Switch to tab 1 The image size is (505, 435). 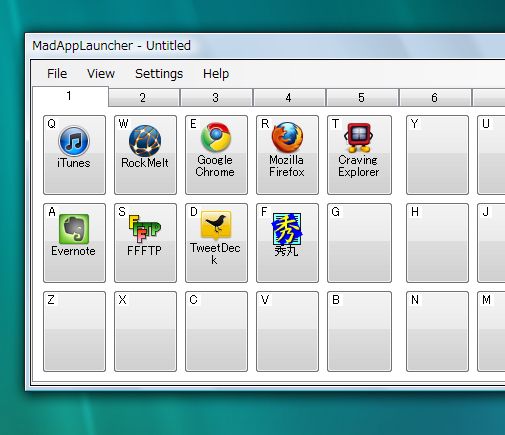[x=70, y=96]
